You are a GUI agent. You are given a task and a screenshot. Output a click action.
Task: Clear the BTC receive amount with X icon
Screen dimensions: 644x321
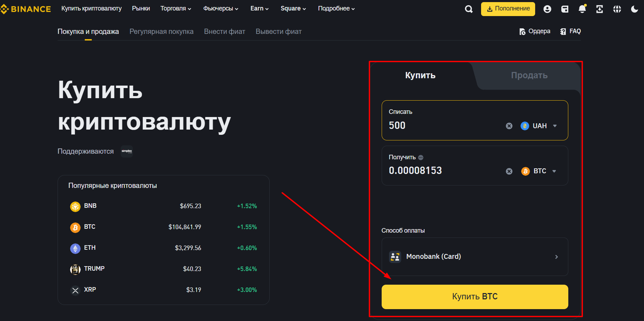pyautogui.click(x=509, y=171)
